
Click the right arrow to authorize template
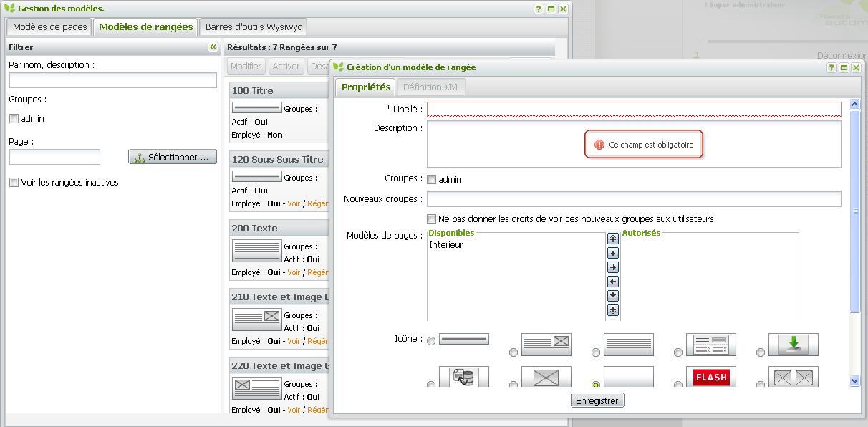[613, 267]
